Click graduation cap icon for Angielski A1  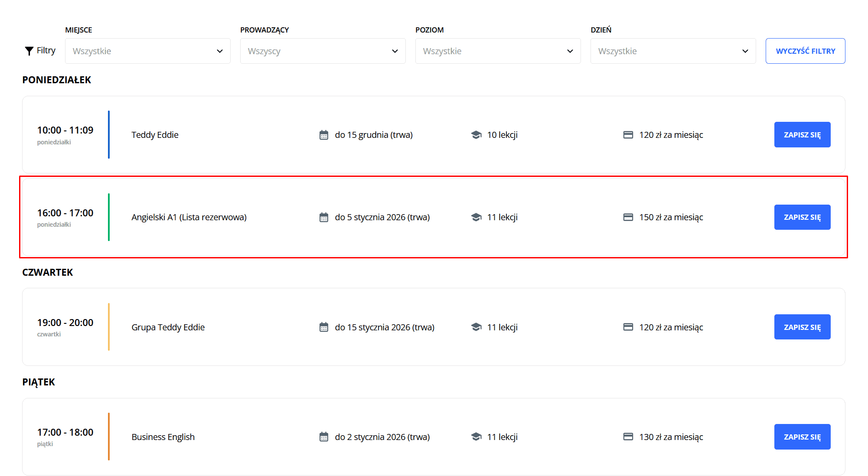(476, 217)
